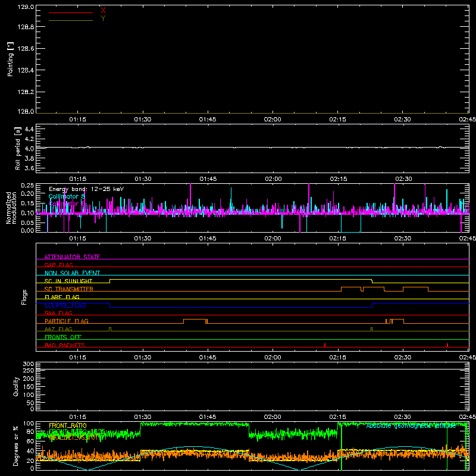This screenshot has height=476, width=476.
Task: Click the 129.0 tick label on Pointing axis
Action: (x=26, y=7)
